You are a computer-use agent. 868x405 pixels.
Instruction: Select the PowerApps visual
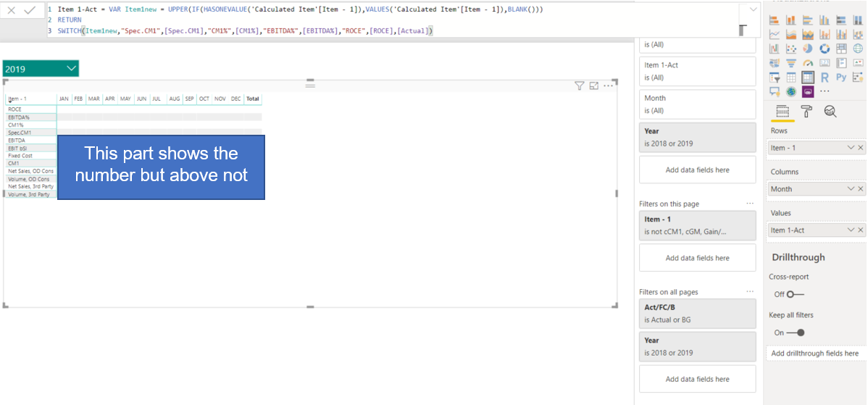coord(808,91)
